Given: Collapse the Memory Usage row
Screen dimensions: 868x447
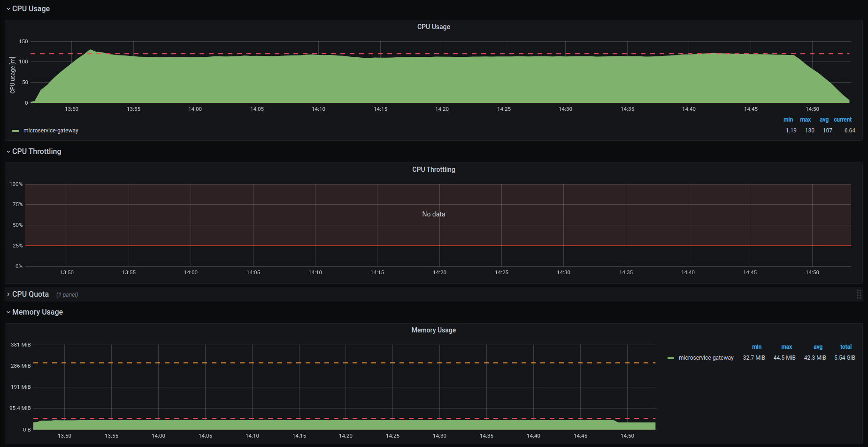Looking at the screenshot, I should click(x=37, y=312).
